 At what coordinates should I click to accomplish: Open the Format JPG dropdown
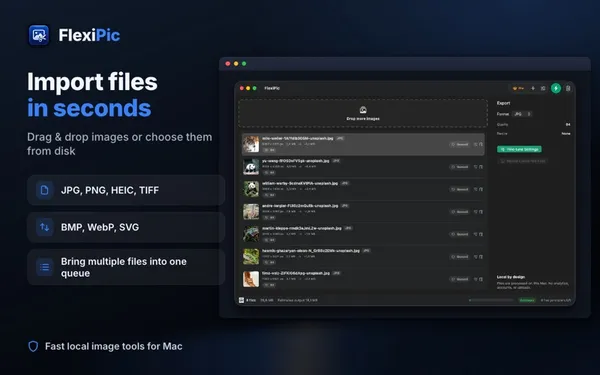(522, 114)
